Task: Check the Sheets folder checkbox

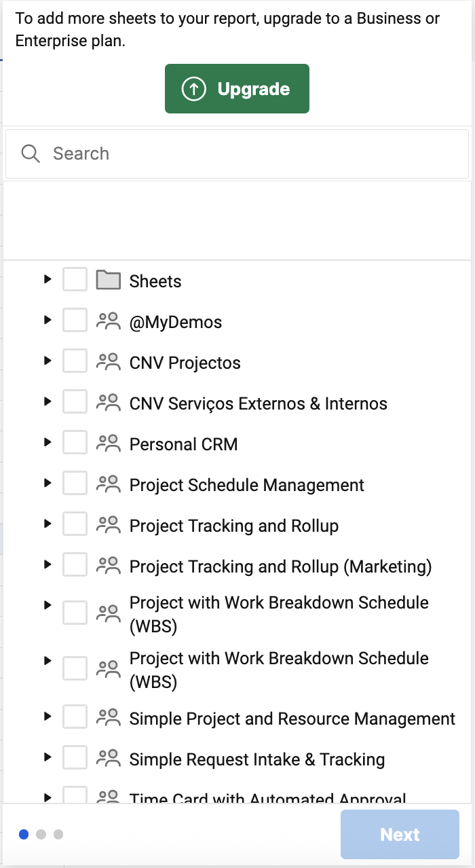Action: click(75, 279)
